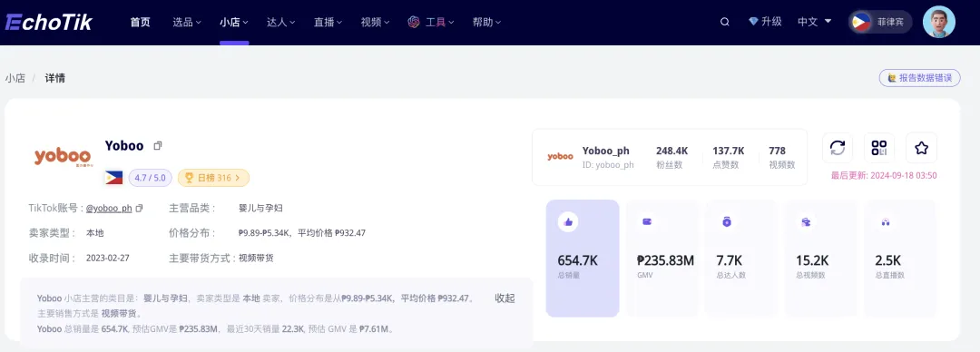Open the QR code icon button
Viewport: 980px width, 352px height.
[879, 148]
